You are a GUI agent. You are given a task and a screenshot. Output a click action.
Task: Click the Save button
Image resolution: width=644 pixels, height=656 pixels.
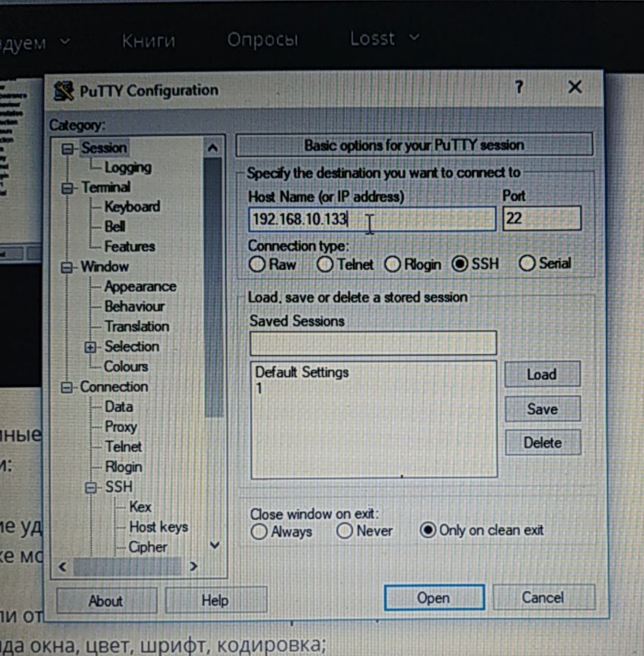[543, 409]
